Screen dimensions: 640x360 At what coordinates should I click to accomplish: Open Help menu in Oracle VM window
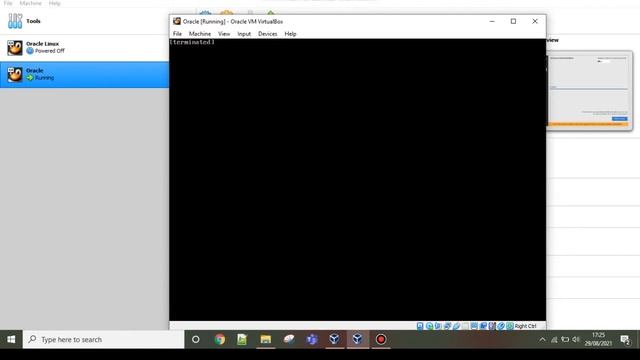[290, 34]
